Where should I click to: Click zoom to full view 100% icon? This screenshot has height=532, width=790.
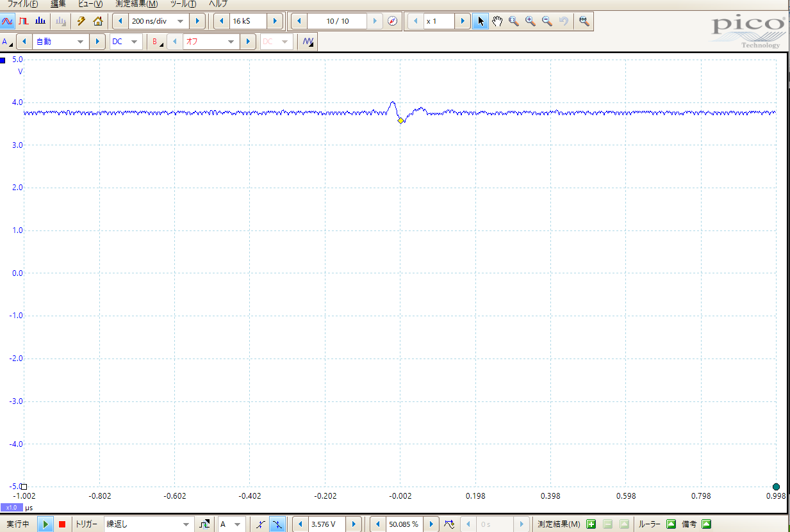pos(583,21)
